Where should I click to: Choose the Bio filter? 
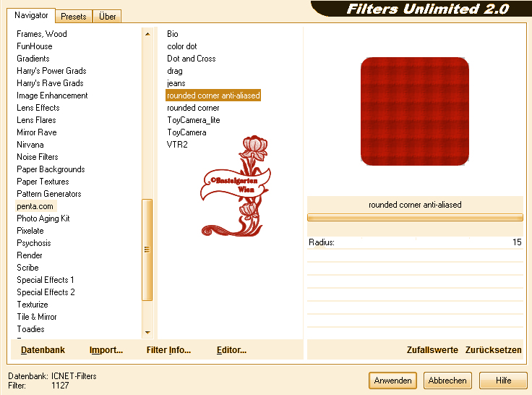pos(172,34)
